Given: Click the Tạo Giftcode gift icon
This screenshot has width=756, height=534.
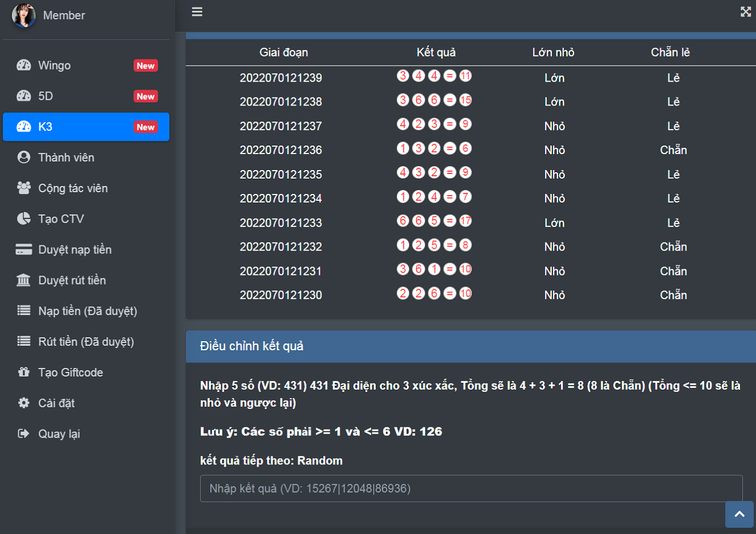Looking at the screenshot, I should (x=24, y=373).
